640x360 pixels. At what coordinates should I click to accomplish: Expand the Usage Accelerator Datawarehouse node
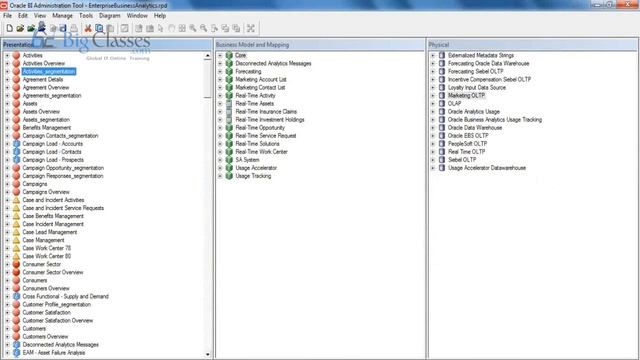[433, 168]
